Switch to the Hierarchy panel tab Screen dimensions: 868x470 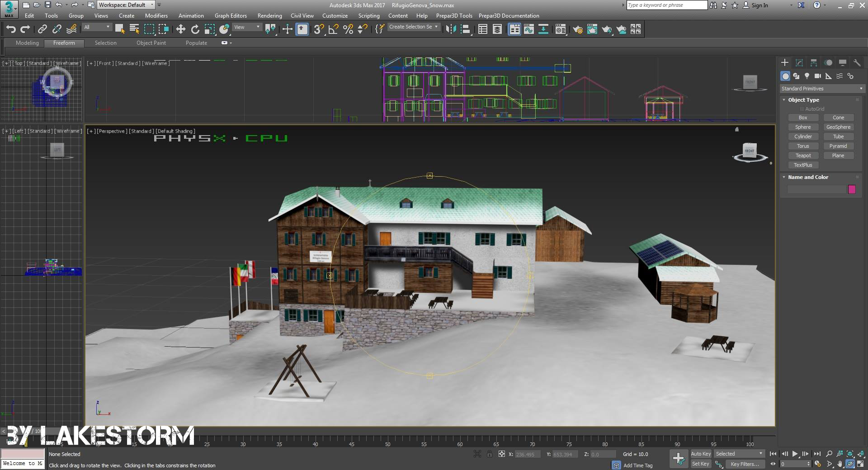click(x=814, y=63)
